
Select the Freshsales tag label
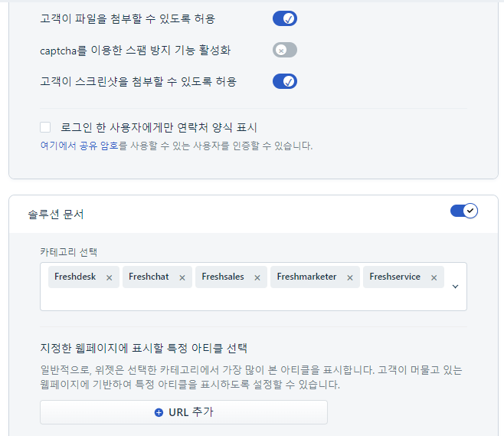point(223,277)
